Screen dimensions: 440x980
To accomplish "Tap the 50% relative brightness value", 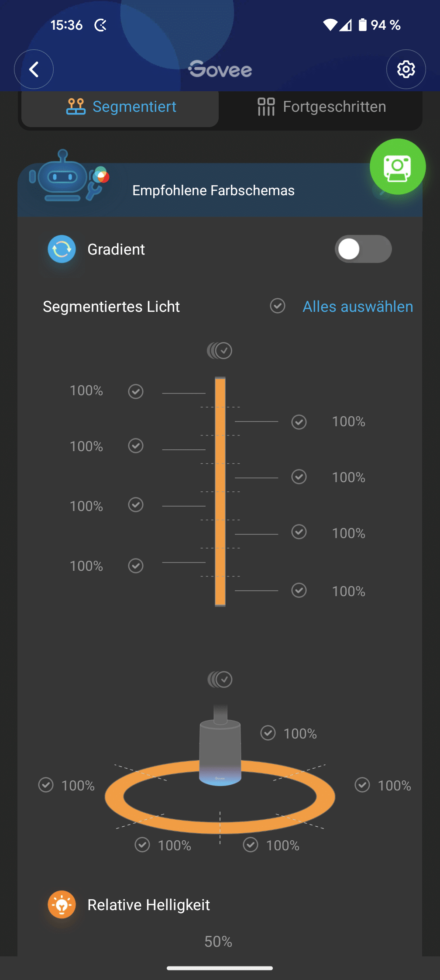I will click(218, 942).
